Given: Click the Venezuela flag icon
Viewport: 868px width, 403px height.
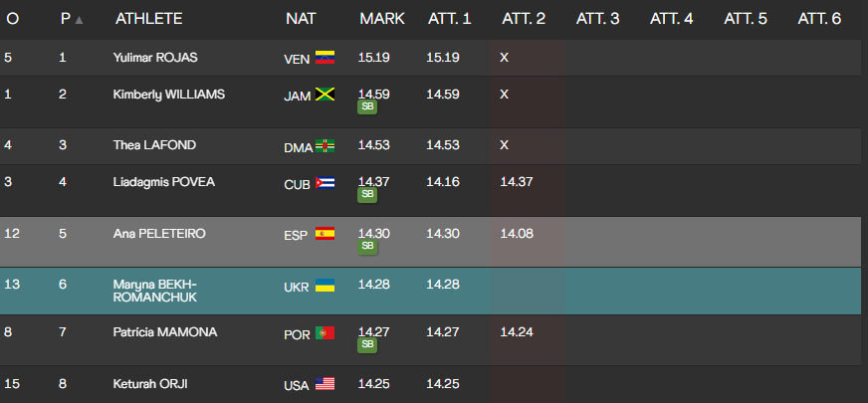Looking at the screenshot, I should (x=325, y=58).
